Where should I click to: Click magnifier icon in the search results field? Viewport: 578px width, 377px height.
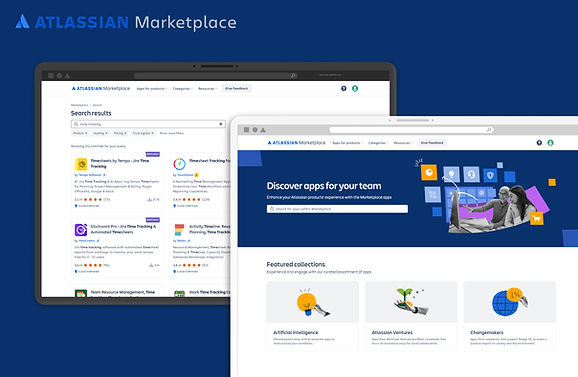76,124
